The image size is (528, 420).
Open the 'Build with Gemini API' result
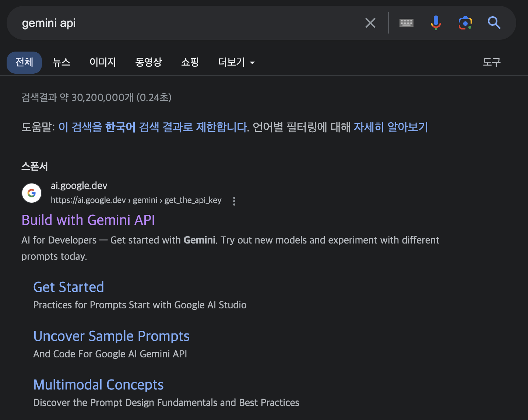[x=88, y=220]
